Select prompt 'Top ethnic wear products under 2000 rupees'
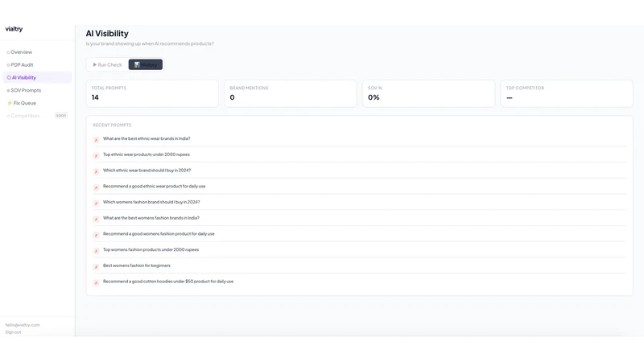Viewport: 644px width, 362px height. coord(147,154)
